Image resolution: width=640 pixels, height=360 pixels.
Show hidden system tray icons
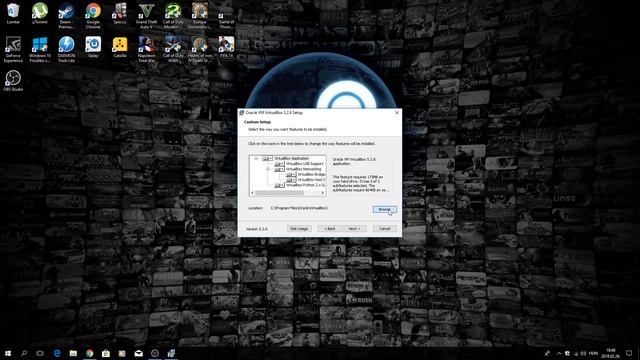(x=559, y=353)
